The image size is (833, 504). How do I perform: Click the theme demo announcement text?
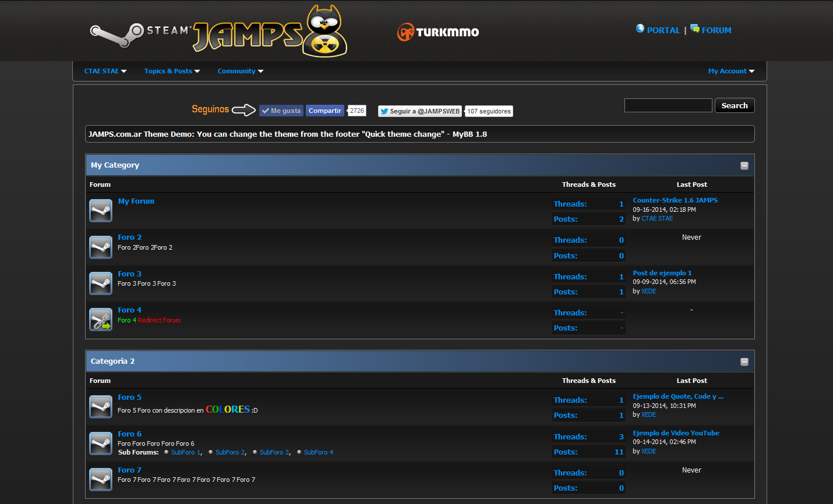288,134
